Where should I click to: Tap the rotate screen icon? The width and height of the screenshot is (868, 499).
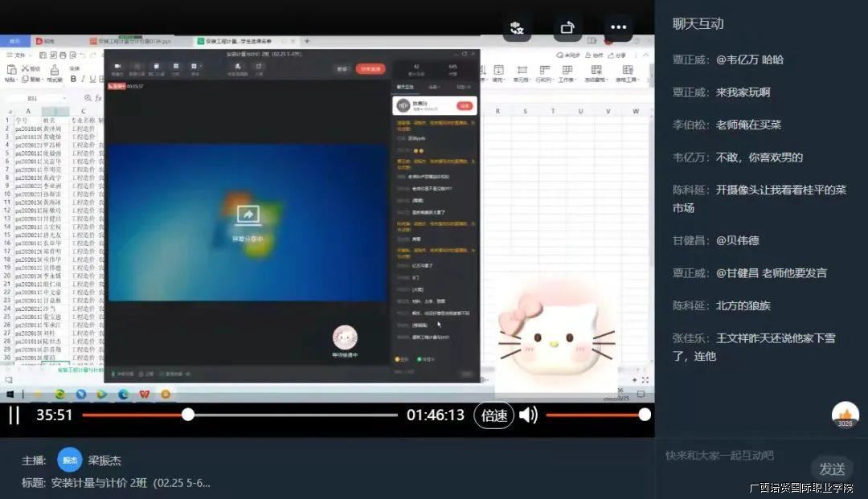point(567,27)
